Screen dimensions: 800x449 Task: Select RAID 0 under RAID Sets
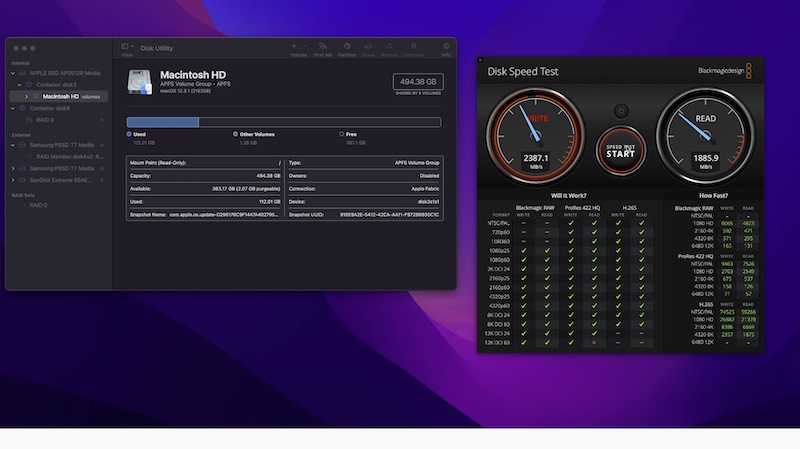38,205
